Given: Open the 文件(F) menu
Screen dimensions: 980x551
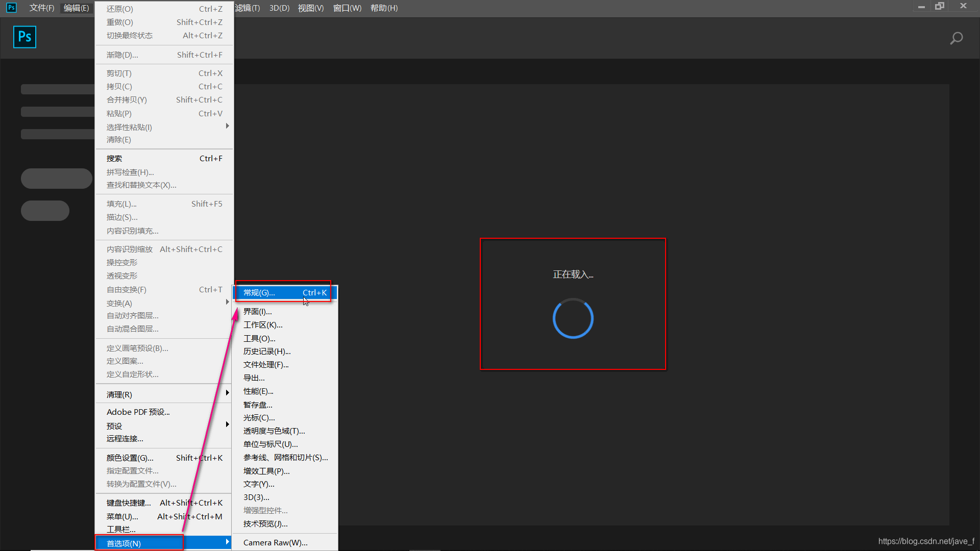Looking at the screenshot, I should point(41,8).
